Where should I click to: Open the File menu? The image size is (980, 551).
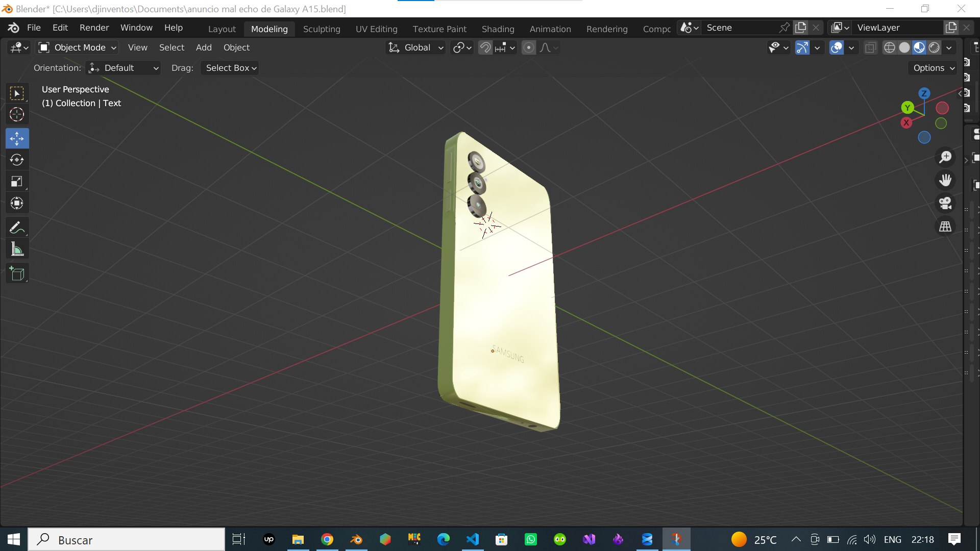[34, 28]
